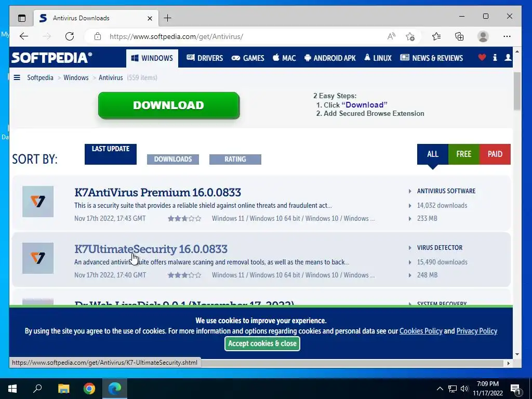Open Edge Settings and more menu
This screenshot has width=532, height=399.
coord(507,36)
